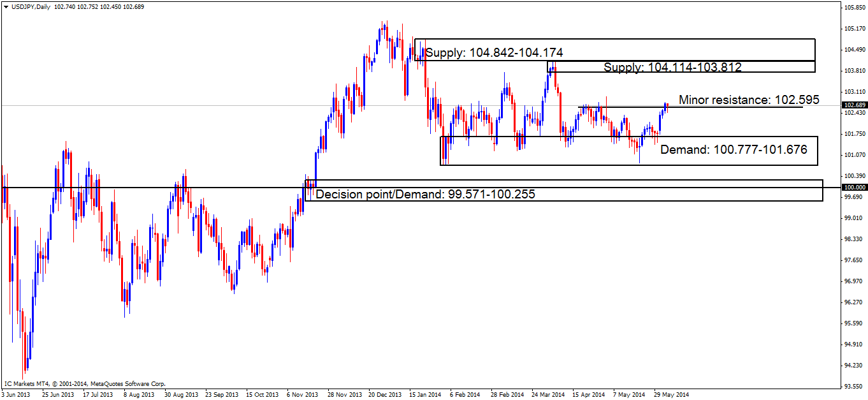Screen dimensions: 868x400
Task: Click the 101.070 price axis label
Action: click(853, 155)
